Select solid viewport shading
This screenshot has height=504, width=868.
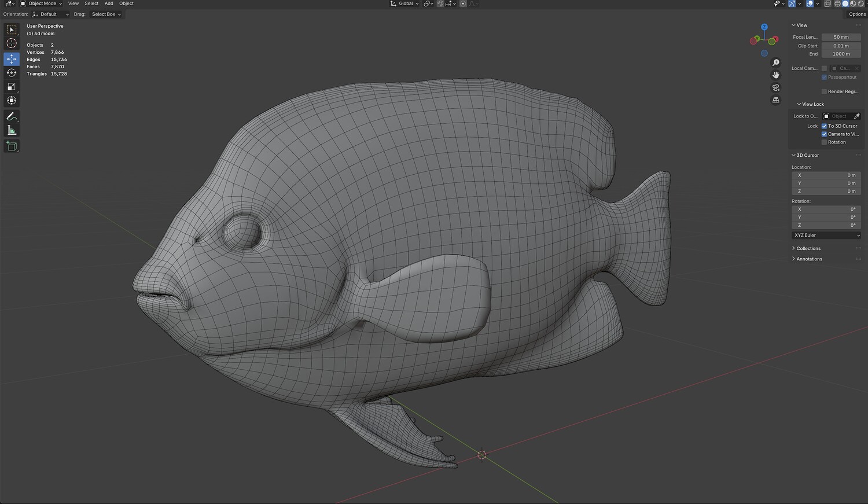[845, 3]
